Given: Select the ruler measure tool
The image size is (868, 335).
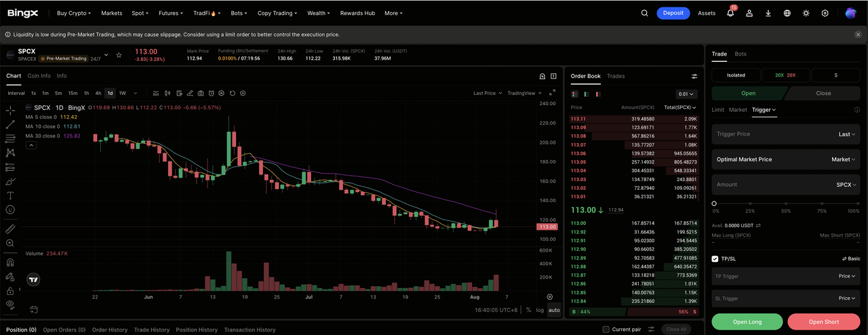Looking at the screenshot, I should pyautogui.click(x=10, y=229).
